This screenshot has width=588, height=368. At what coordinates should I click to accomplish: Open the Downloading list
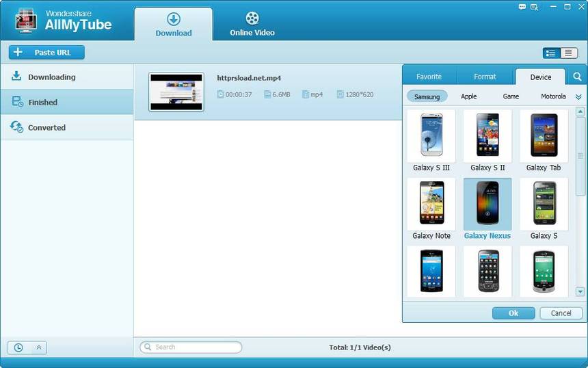tap(67, 77)
